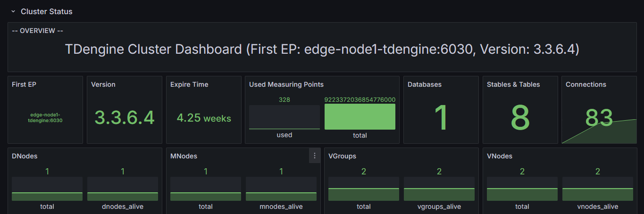Click the mnodes_alive bar gauge
This screenshot has width=644, height=214.
281,189
